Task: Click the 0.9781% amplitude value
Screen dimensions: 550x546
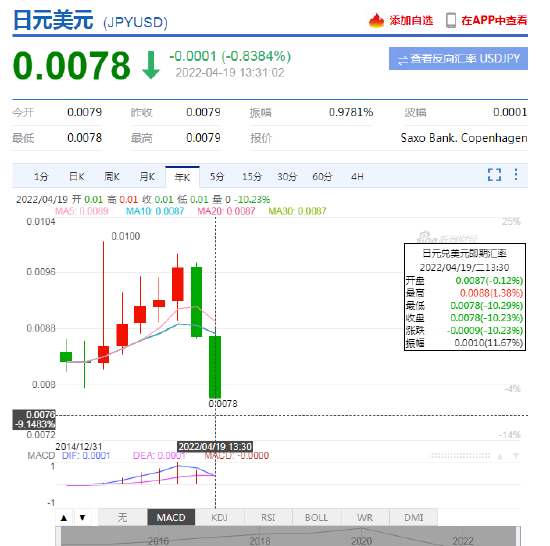Action: pos(351,112)
